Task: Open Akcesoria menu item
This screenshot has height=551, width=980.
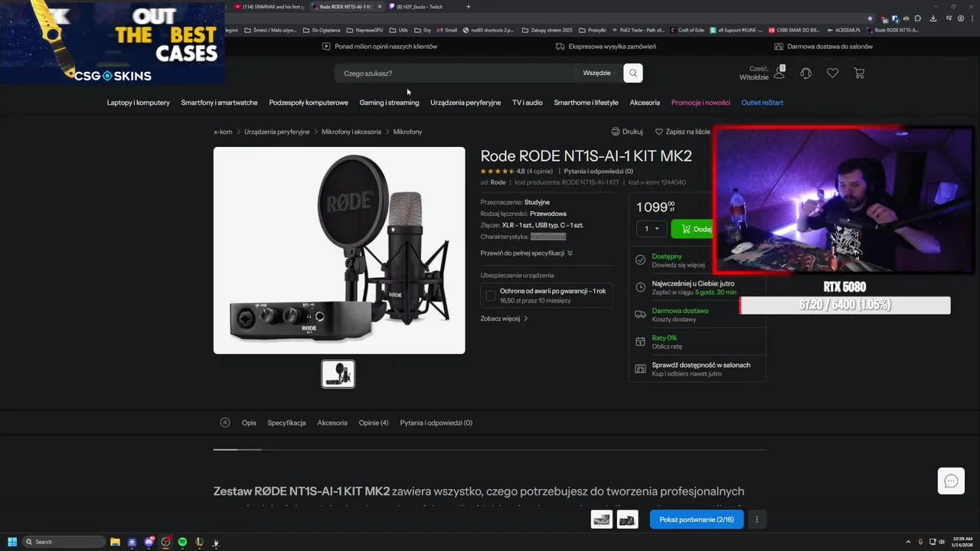Action: [x=645, y=103]
